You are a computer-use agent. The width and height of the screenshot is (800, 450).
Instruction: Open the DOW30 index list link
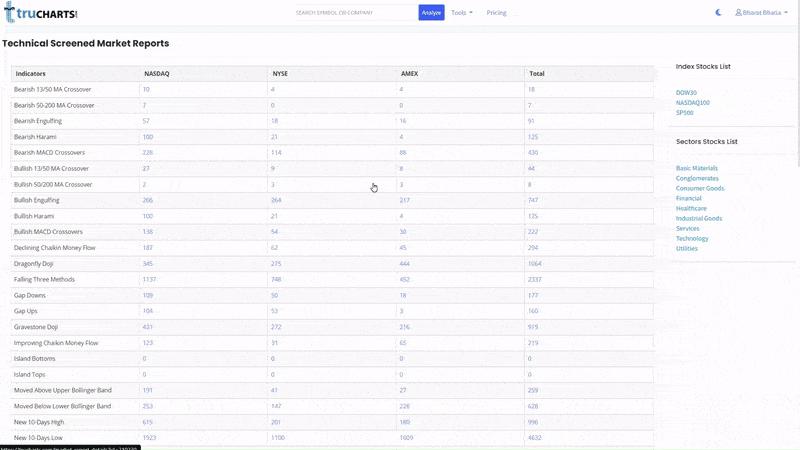click(686, 93)
